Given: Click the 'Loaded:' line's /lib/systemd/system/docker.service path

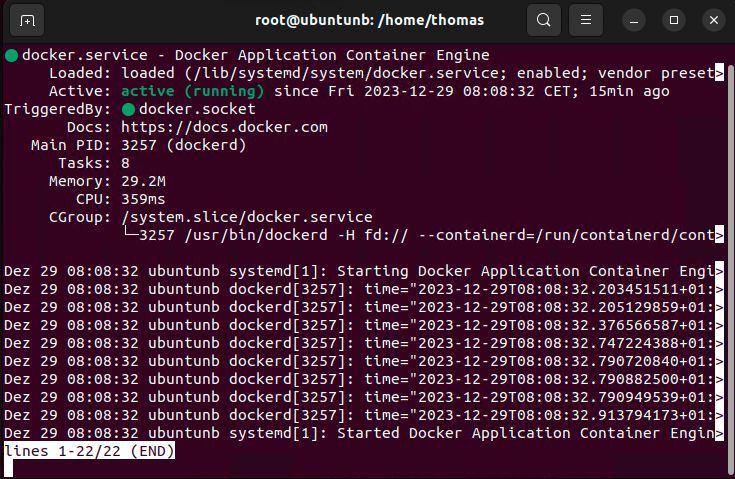Looking at the screenshot, I should [346, 73].
